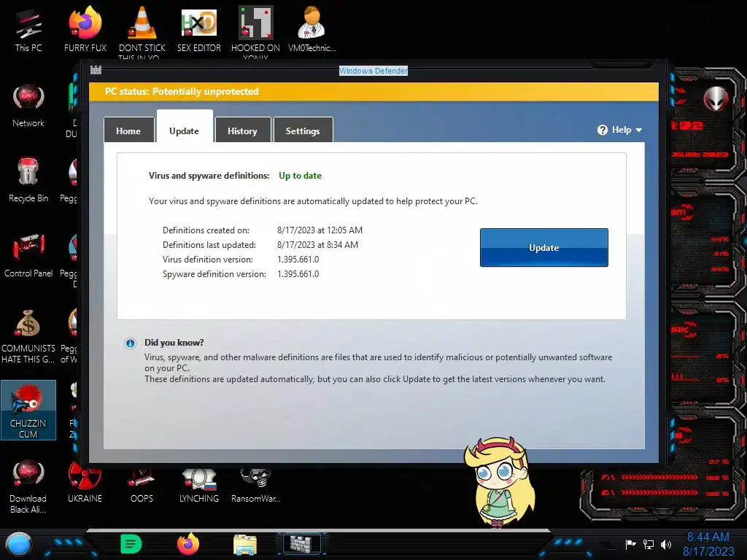The width and height of the screenshot is (747, 560).
Task: Click the Windows Defender title bar icon
Action: pos(96,70)
